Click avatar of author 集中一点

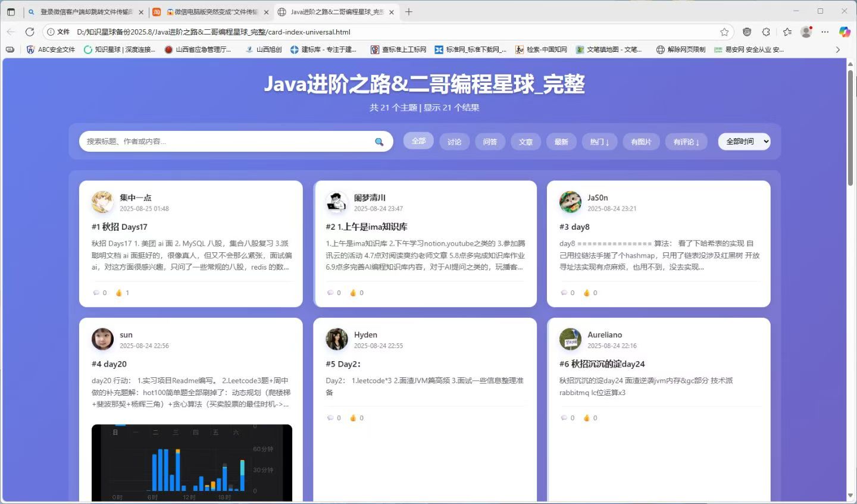(x=102, y=202)
